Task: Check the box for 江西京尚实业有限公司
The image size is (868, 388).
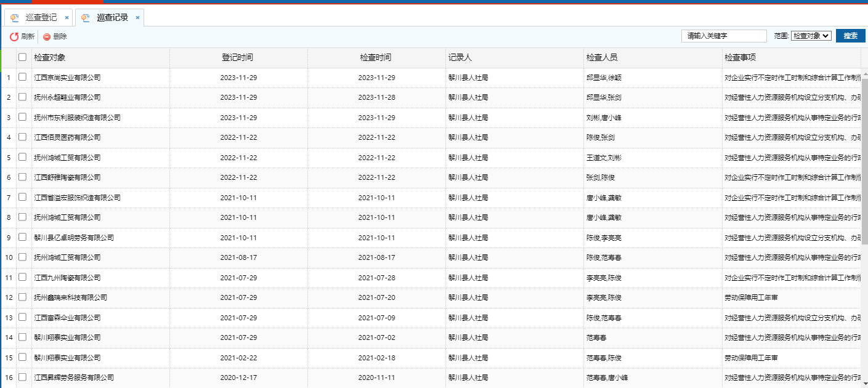Action: coord(23,78)
